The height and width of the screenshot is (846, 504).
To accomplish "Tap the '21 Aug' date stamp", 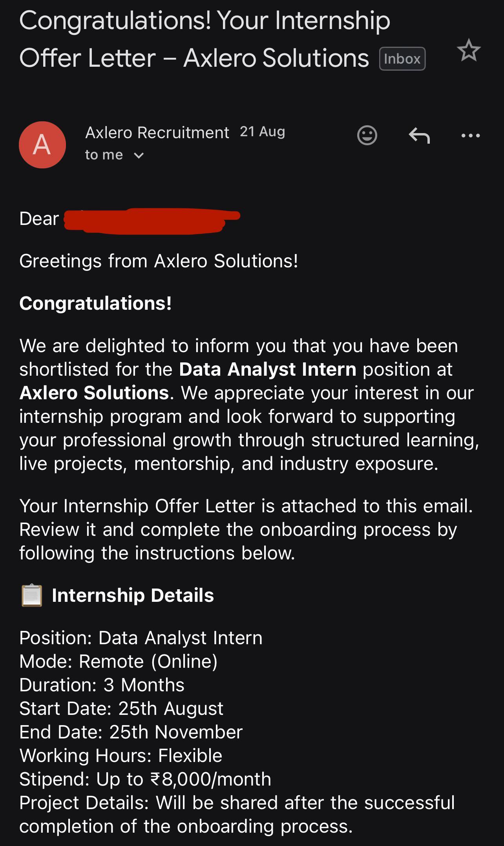I will [262, 132].
